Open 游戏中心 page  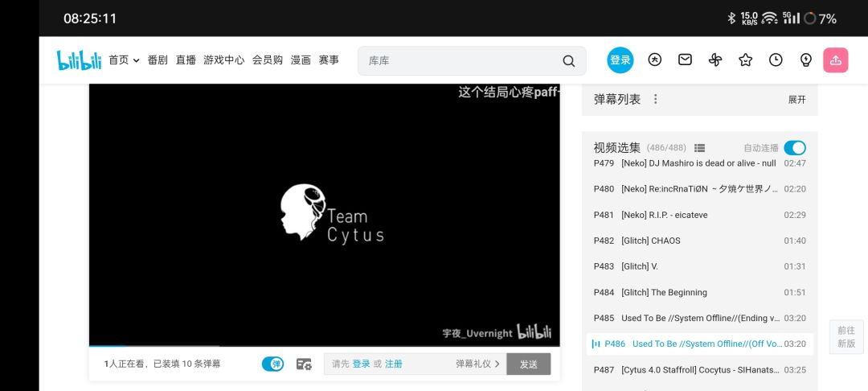223,60
